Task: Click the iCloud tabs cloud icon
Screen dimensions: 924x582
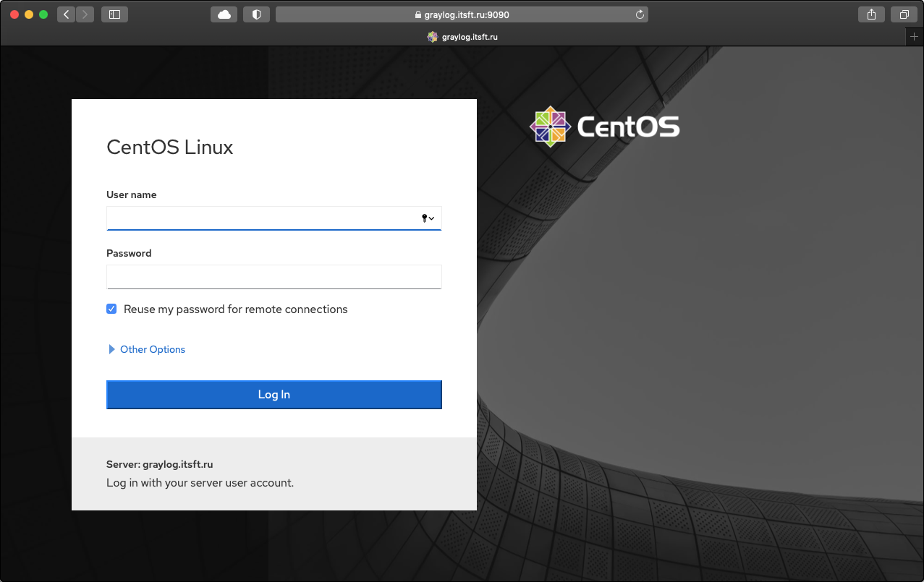Action: coord(224,14)
